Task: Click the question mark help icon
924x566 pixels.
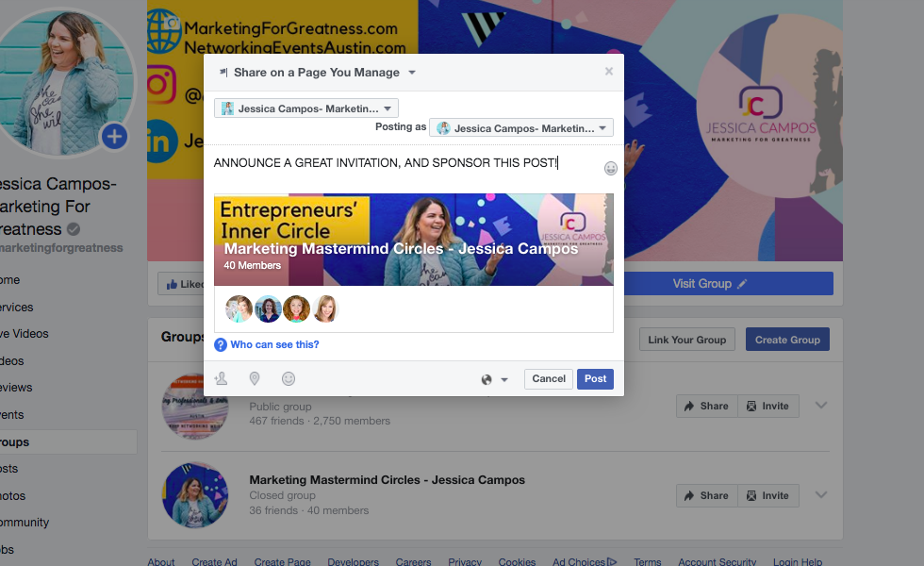Action: coord(221,345)
